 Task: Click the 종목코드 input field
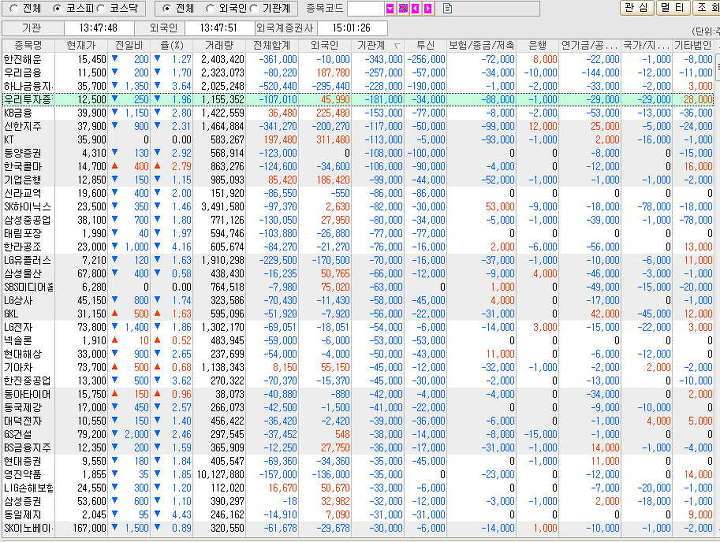tap(366, 9)
